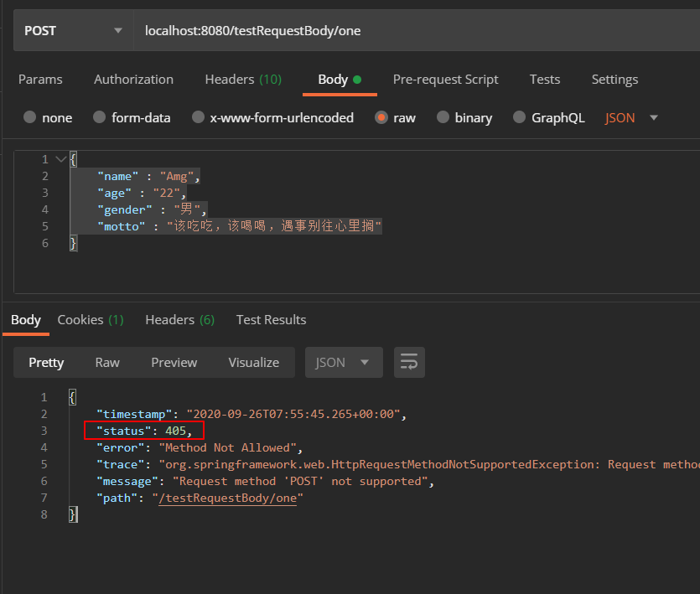
Task: Open the response format JSON dropdown
Action: coord(344,362)
